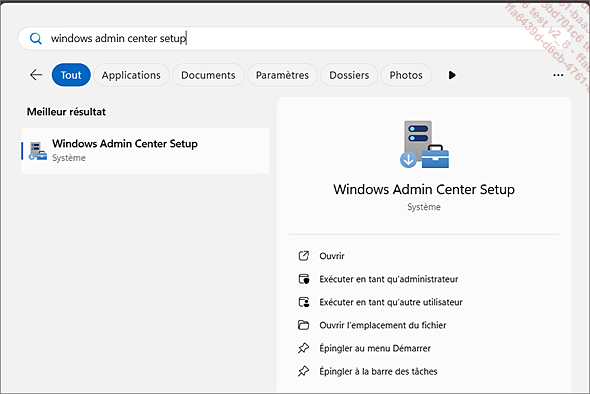The height and width of the screenshot is (394, 590).
Task: Click the run-as-administrator shield icon
Action: [304, 279]
